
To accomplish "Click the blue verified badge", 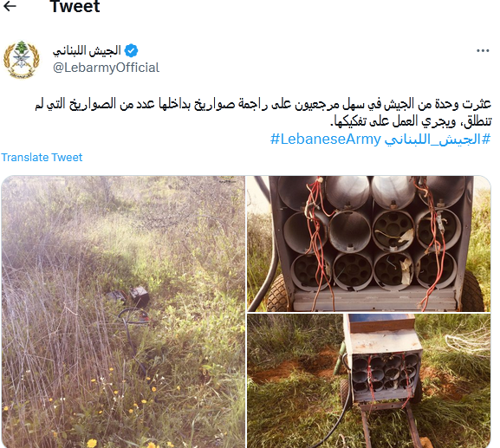I will (x=131, y=51).
